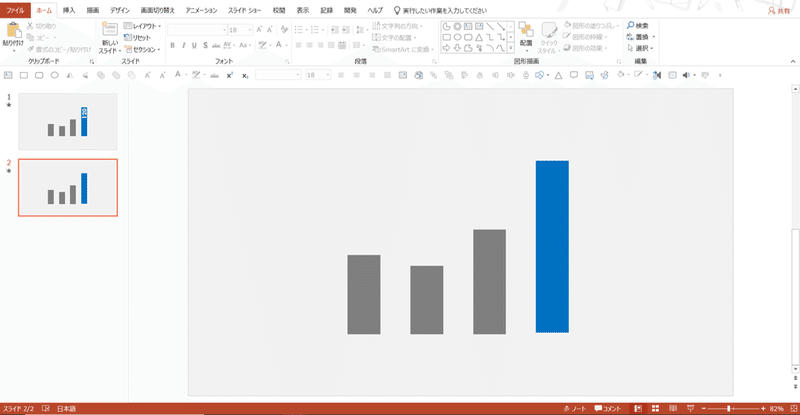This screenshot has height=415, width=800.
Task: Open the セクション (Section) dropdown
Action: [142, 50]
